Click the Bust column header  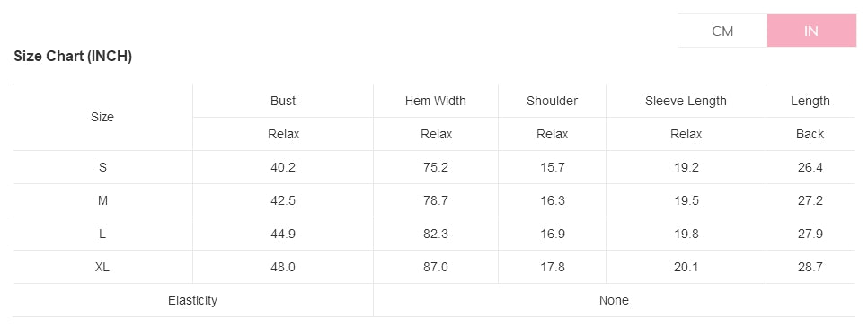click(x=283, y=101)
